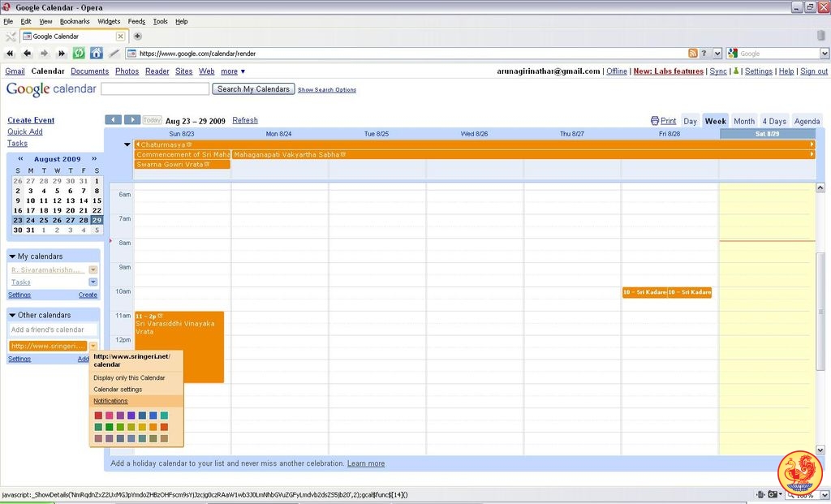Screen dimensions: 831x504
Task: Collapse the My calendars section
Action: pyautogui.click(x=12, y=256)
